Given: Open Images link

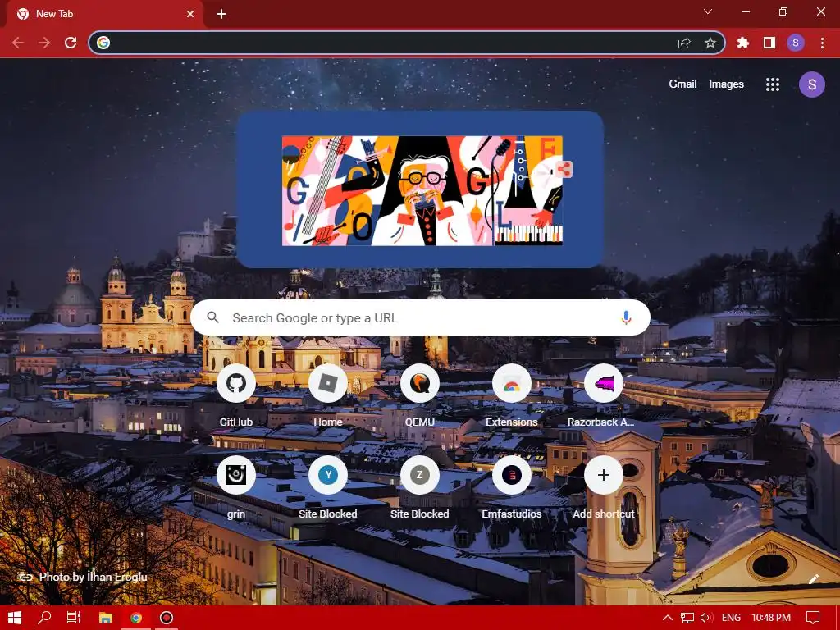Looking at the screenshot, I should coord(726,84).
